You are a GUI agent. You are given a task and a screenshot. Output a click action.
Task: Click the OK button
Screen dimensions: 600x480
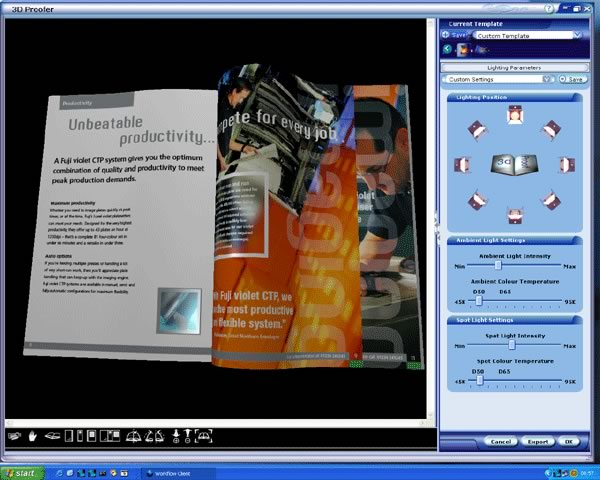pos(569,442)
